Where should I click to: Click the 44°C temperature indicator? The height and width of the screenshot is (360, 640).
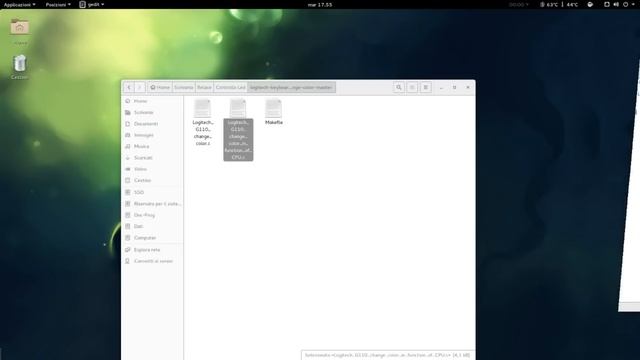(572, 4)
